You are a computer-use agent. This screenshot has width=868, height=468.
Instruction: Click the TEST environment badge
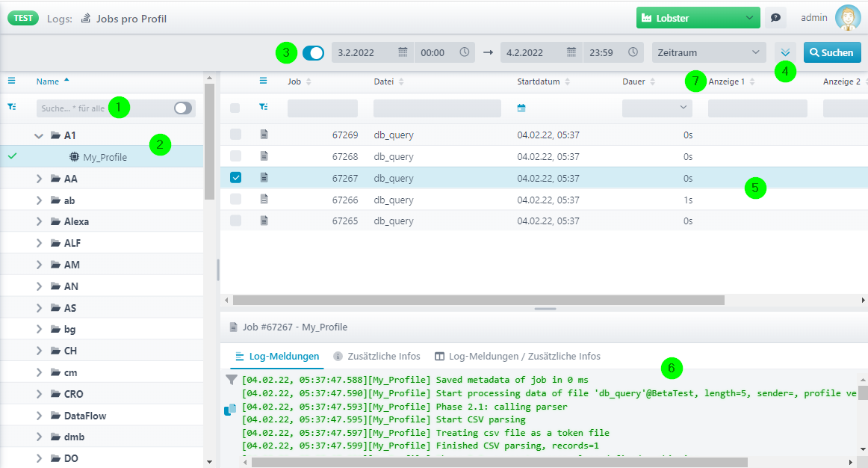(22, 18)
